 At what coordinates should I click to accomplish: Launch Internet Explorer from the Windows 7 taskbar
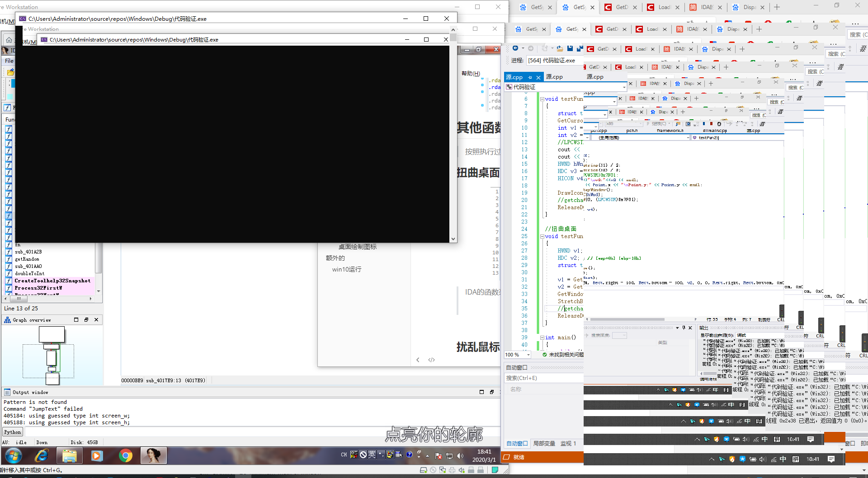[42, 455]
